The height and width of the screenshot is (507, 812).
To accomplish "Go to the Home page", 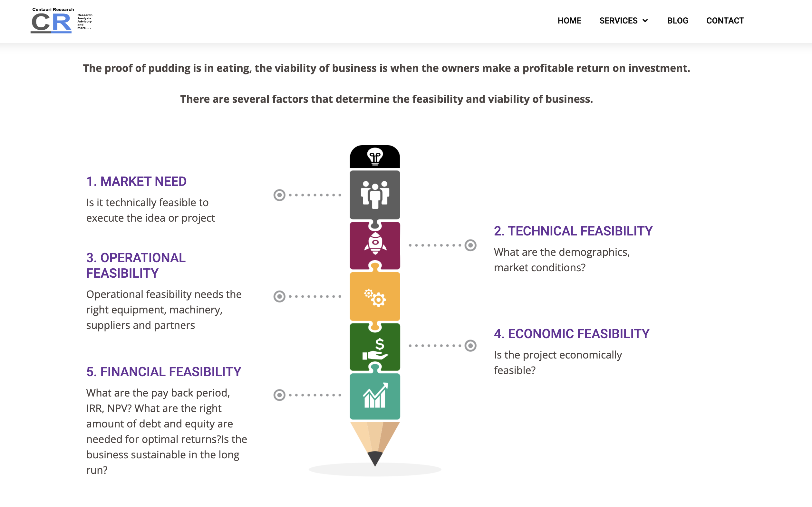I will [569, 21].
